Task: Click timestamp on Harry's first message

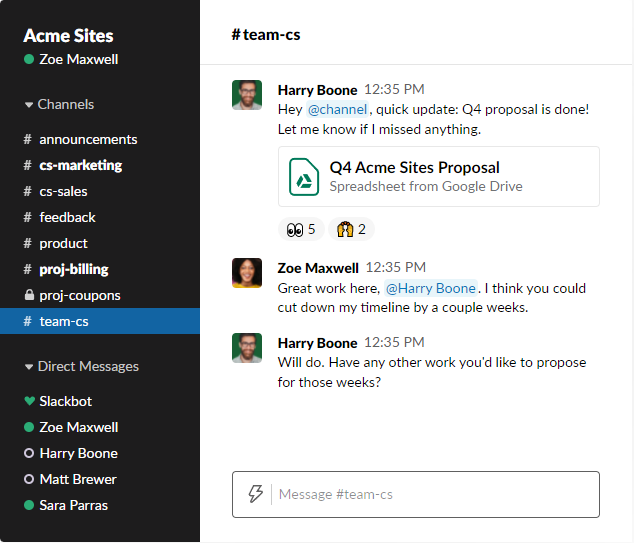Action: [x=394, y=89]
